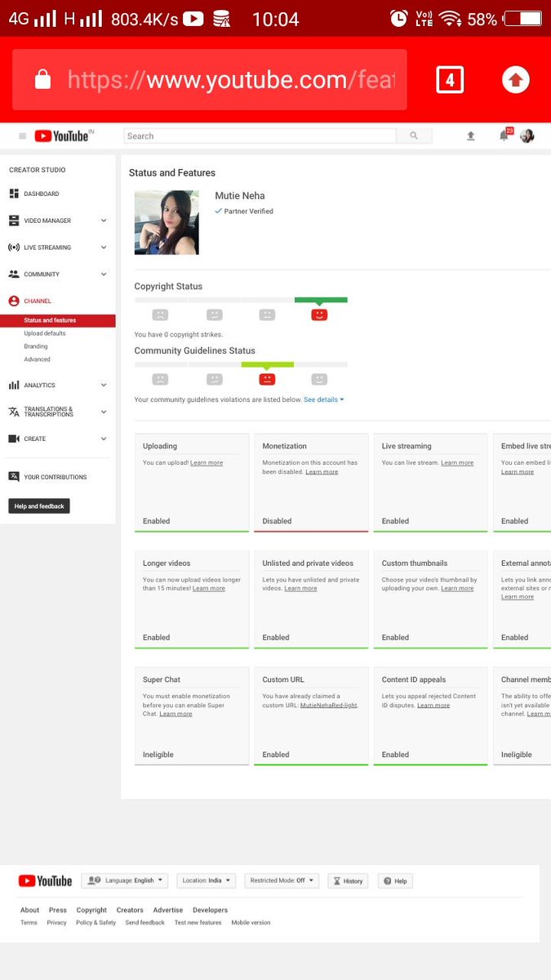
Task: Expand the Community section chevron
Action: pyautogui.click(x=104, y=274)
